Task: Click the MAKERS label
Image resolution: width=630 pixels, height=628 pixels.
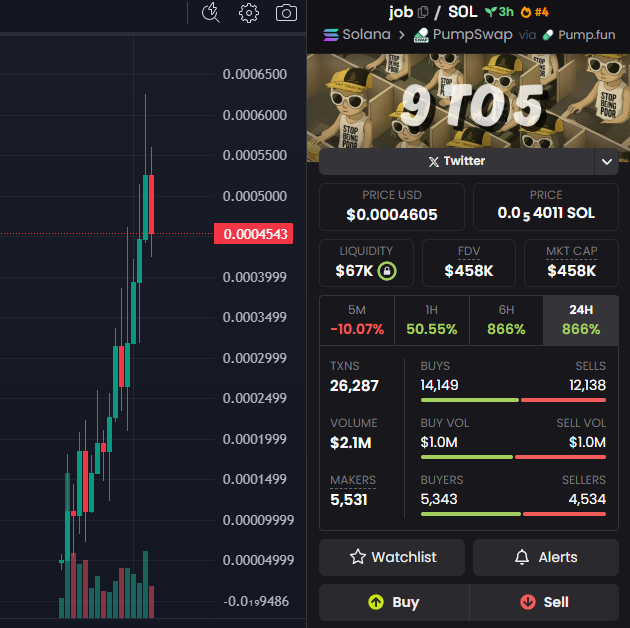Action: pos(353,480)
